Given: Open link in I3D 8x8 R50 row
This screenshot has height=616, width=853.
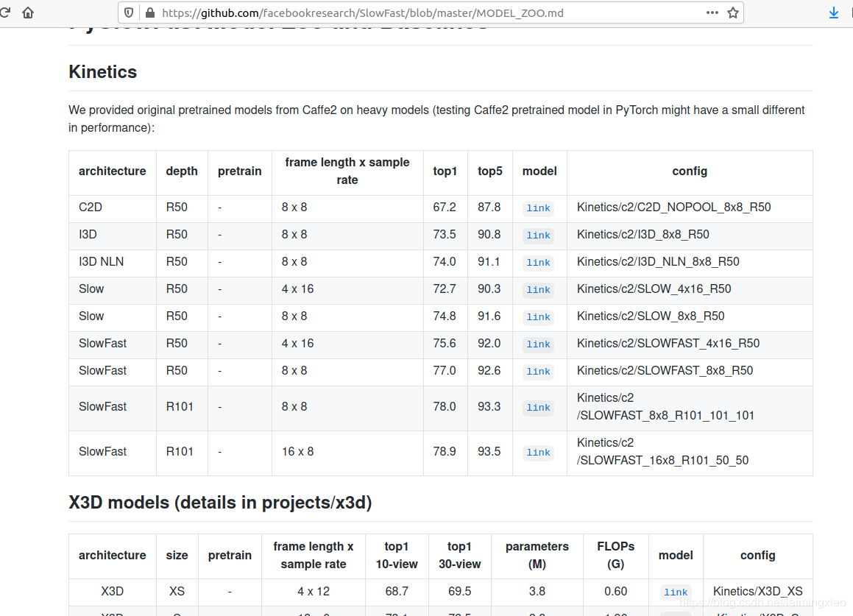Looking at the screenshot, I should coord(538,236).
